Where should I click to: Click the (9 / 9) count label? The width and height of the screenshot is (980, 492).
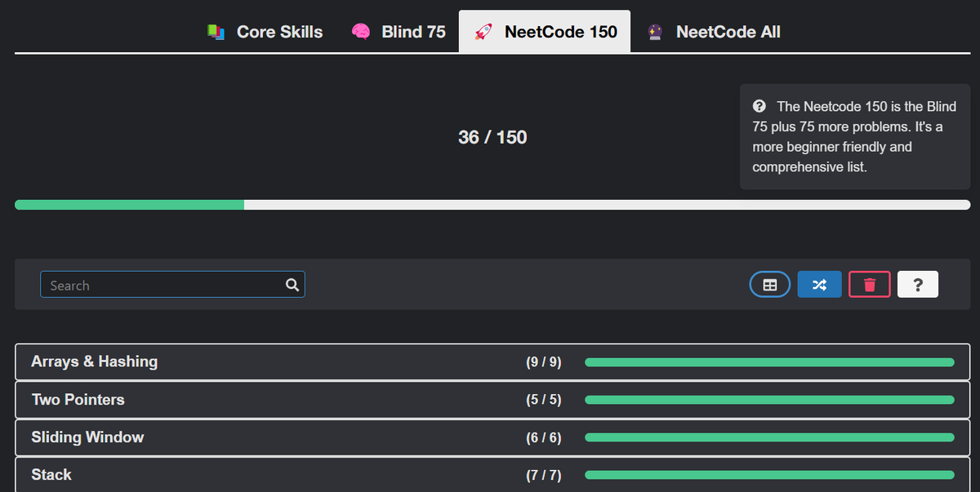(x=544, y=362)
